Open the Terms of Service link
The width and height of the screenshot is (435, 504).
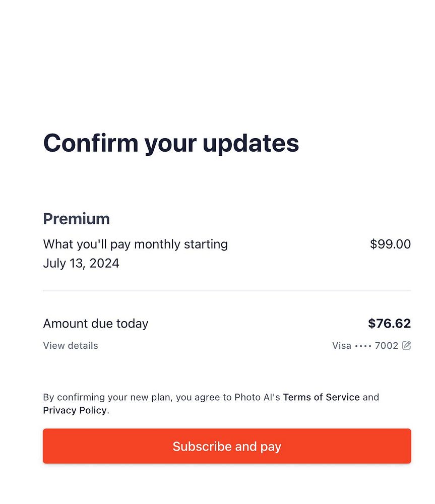coord(321,397)
